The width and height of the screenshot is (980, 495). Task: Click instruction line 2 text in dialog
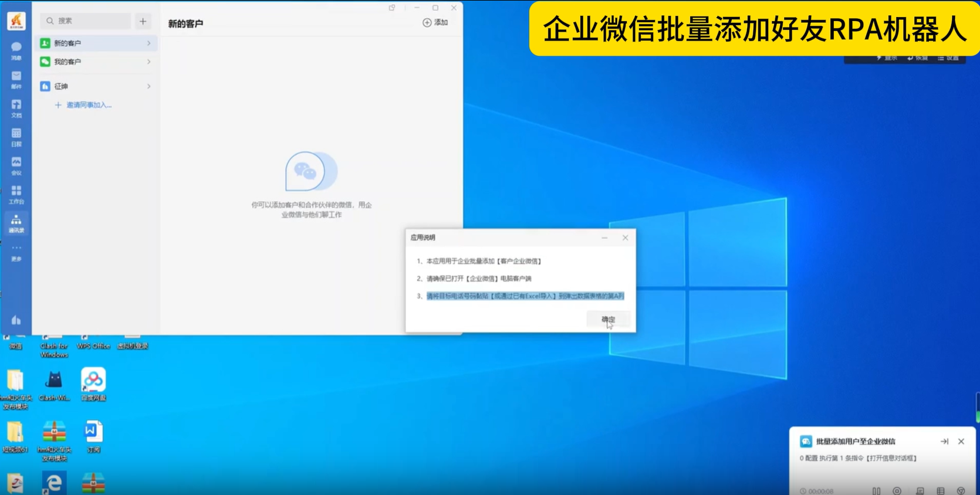[478, 279]
